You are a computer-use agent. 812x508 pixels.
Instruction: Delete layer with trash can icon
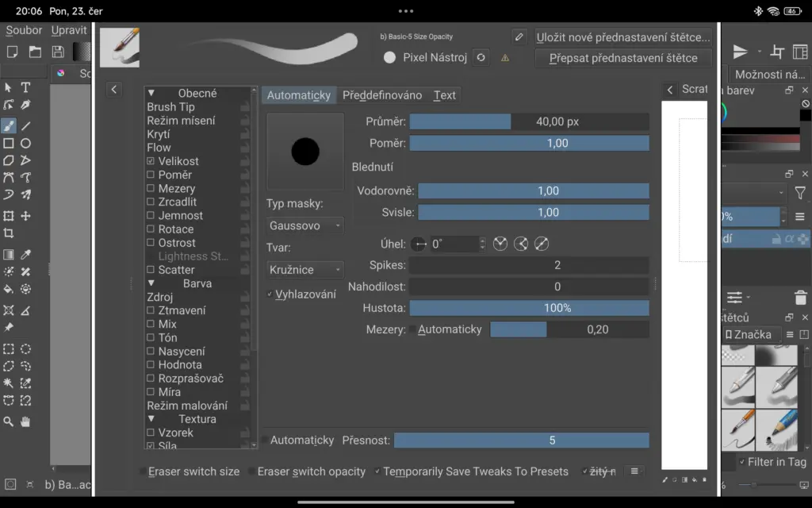click(800, 298)
